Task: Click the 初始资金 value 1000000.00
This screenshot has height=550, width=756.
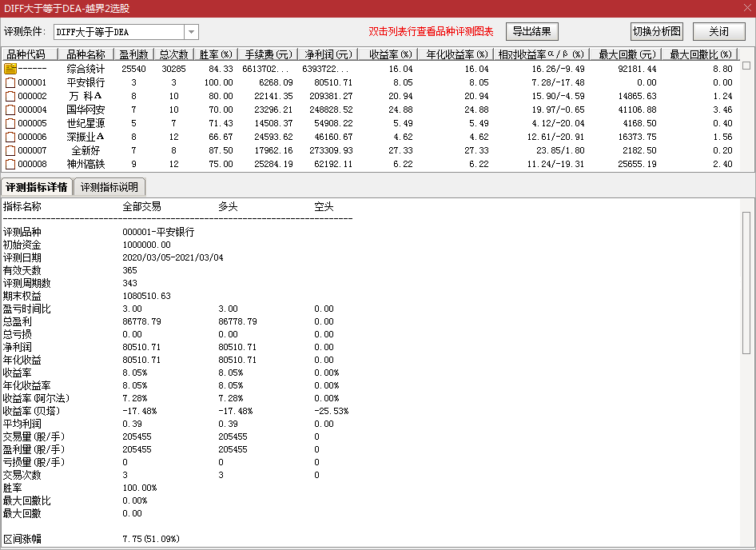Action: [146, 245]
